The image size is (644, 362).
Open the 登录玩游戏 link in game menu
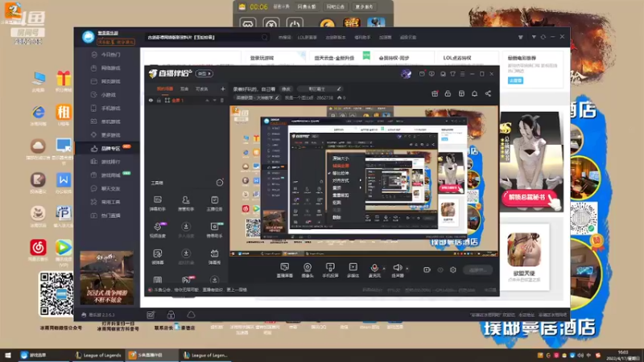(x=262, y=58)
